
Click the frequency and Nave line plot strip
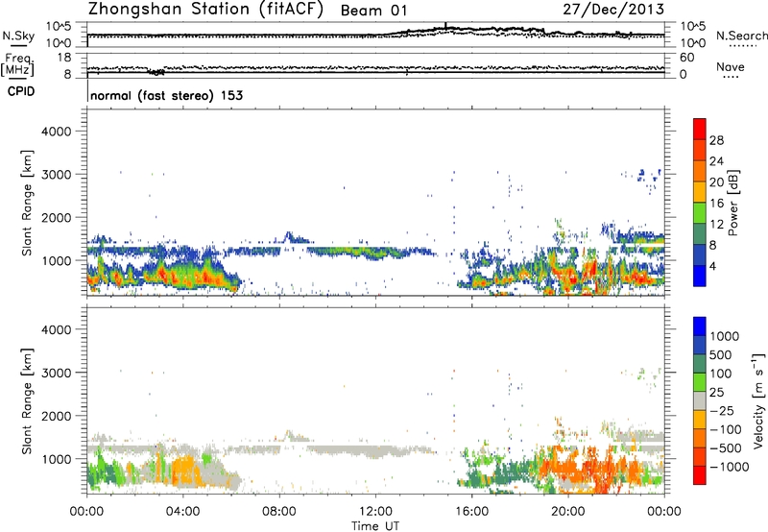375,65
